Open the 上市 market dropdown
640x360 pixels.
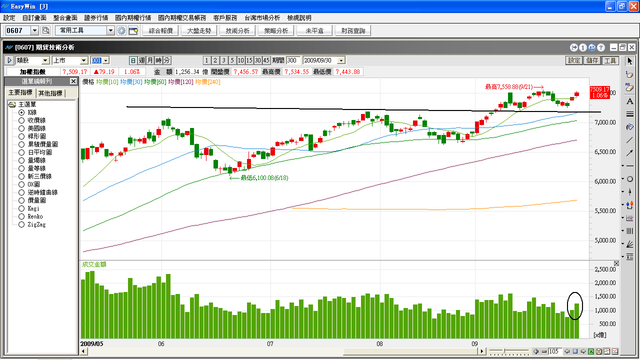pos(84,60)
